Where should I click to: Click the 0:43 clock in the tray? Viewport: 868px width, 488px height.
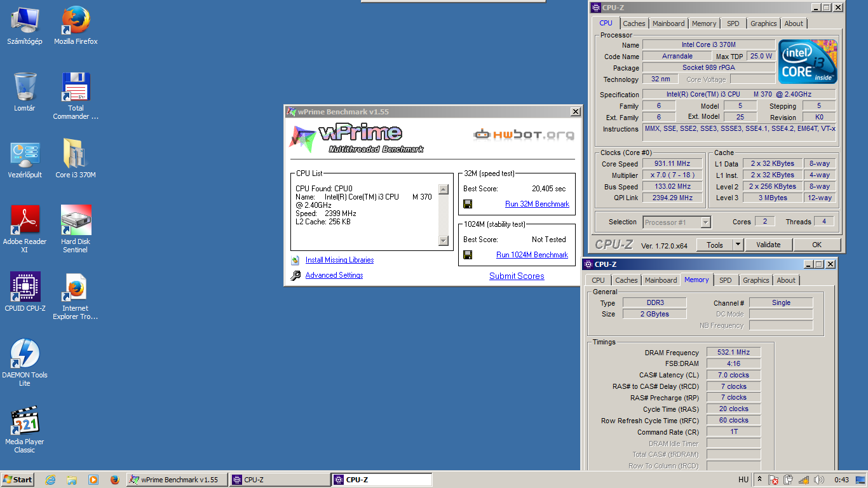click(x=842, y=480)
